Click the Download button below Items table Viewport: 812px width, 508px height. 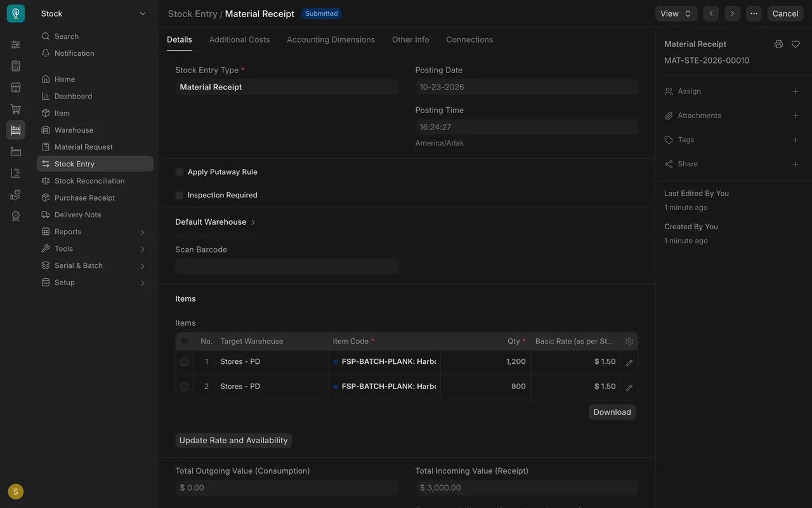coord(612,412)
